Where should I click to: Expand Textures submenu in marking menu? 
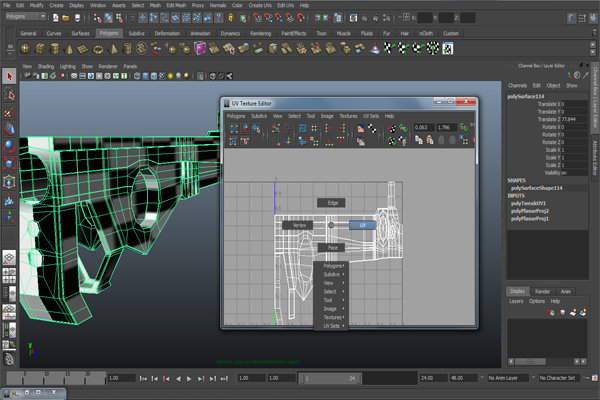point(333,317)
